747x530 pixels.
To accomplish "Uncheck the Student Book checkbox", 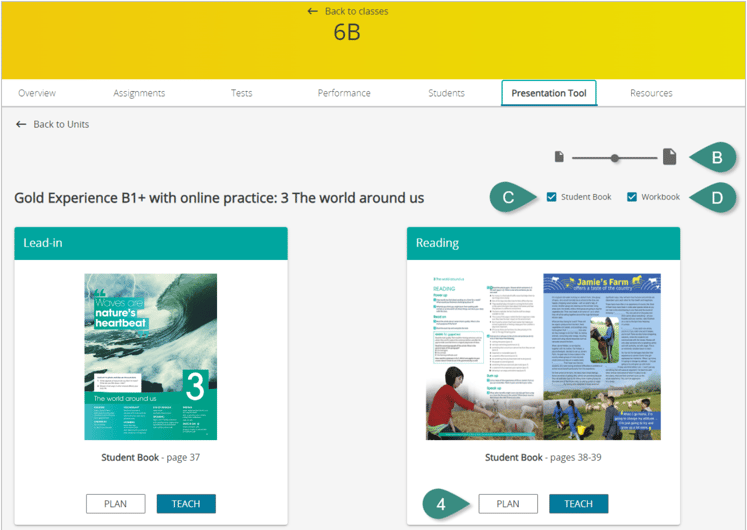I will click(x=552, y=197).
